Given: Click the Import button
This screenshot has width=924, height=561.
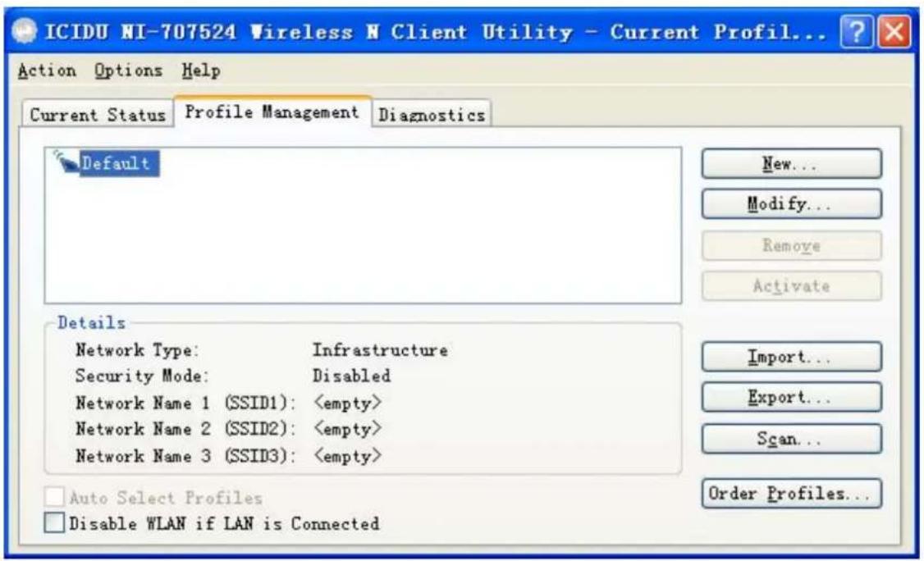Looking at the screenshot, I should point(791,357).
